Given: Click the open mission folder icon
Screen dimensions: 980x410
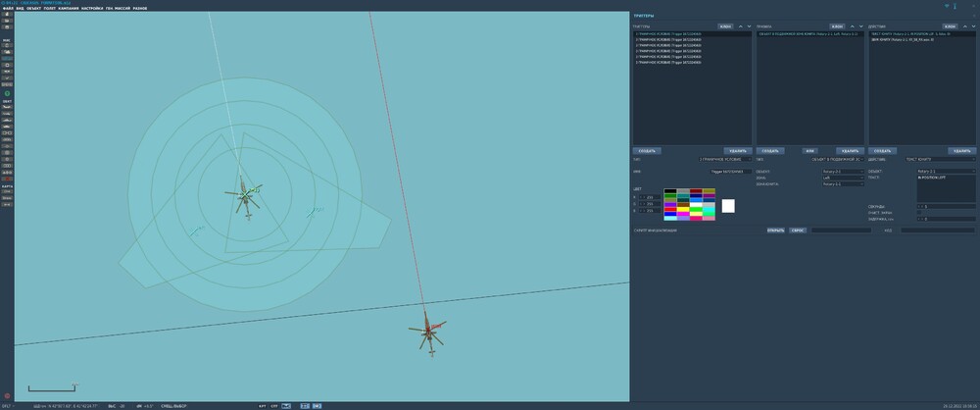Looking at the screenshot, I should [7, 20].
